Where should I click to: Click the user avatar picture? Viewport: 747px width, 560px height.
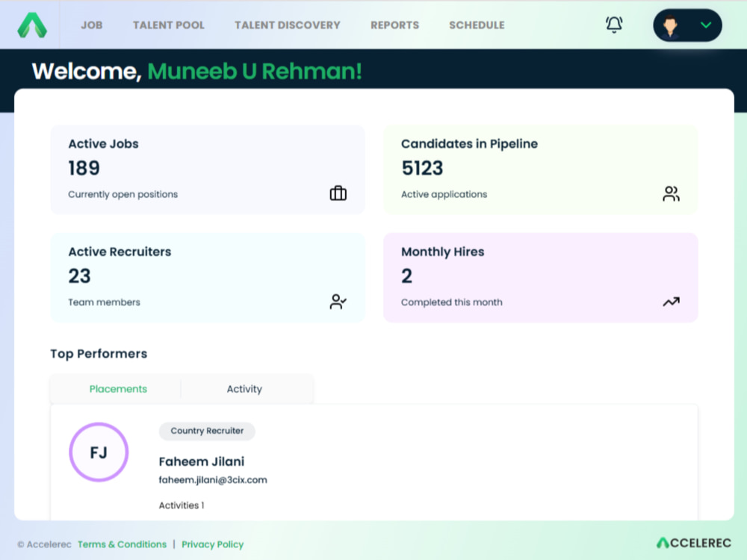coord(670,25)
